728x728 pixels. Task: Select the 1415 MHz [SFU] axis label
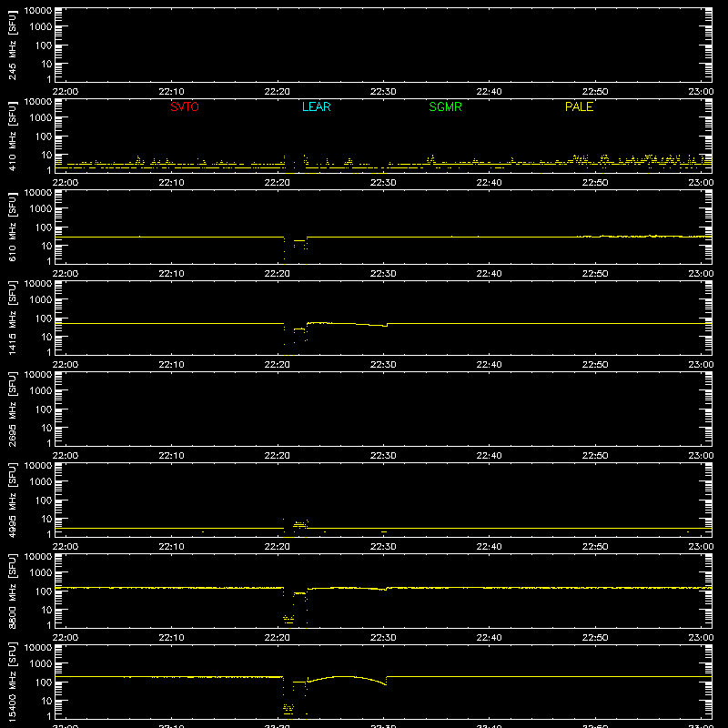click(12, 318)
